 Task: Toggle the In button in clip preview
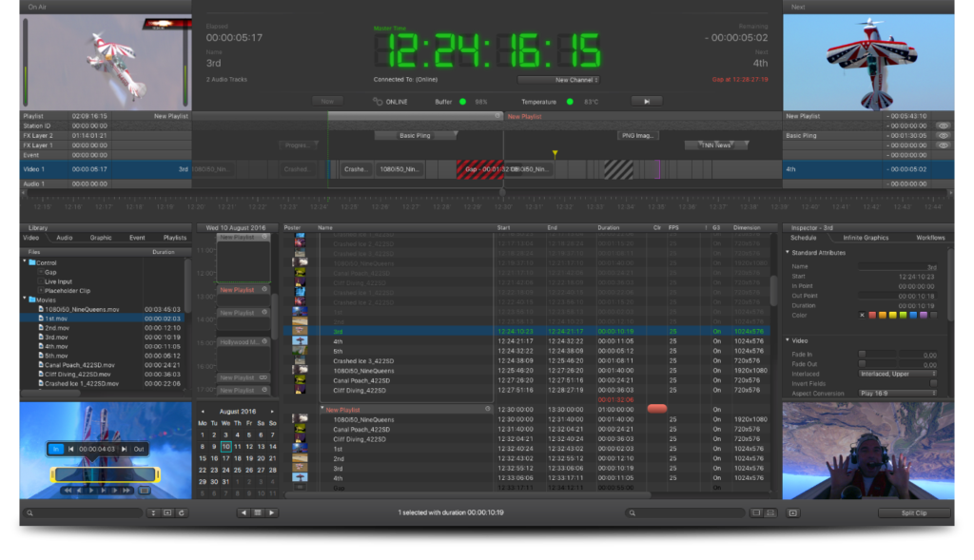(x=56, y=449)
